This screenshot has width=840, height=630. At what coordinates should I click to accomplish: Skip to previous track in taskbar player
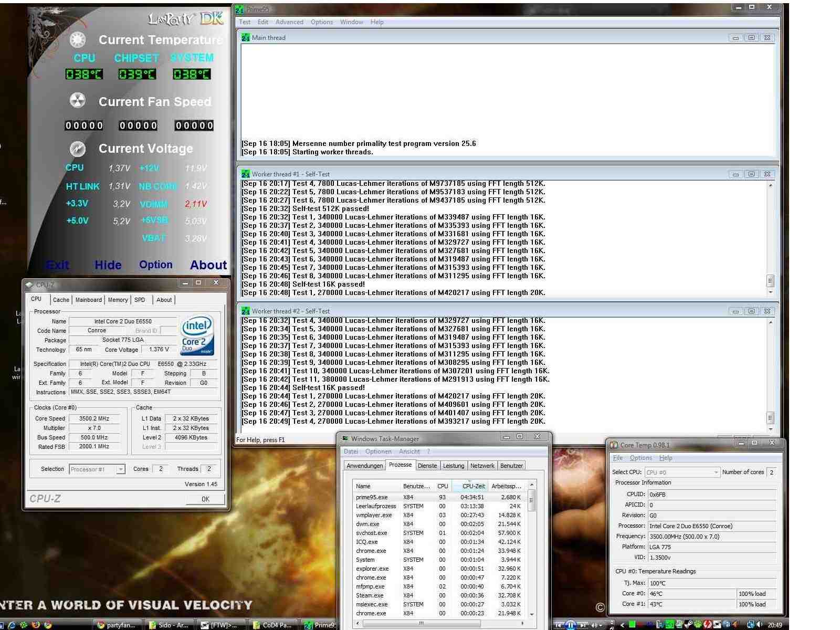coord(559,625)
